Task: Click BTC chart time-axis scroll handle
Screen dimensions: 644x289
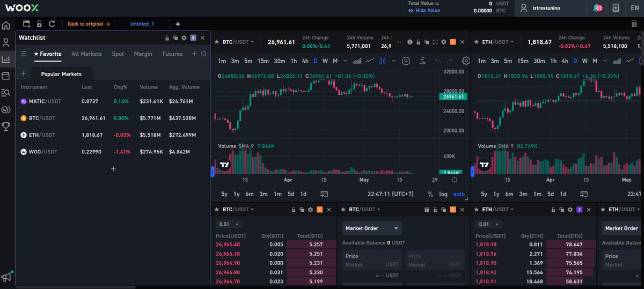Action: pos(213,172)
